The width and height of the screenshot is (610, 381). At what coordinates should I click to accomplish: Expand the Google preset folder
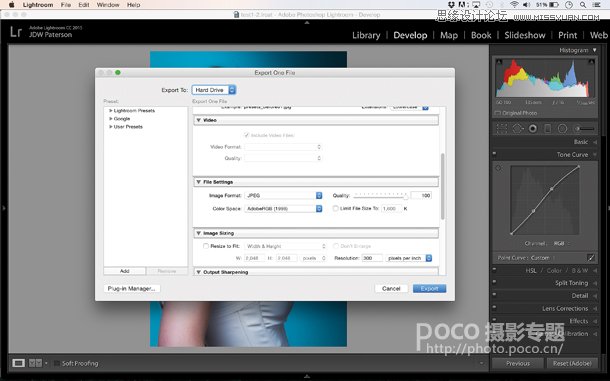110,119
